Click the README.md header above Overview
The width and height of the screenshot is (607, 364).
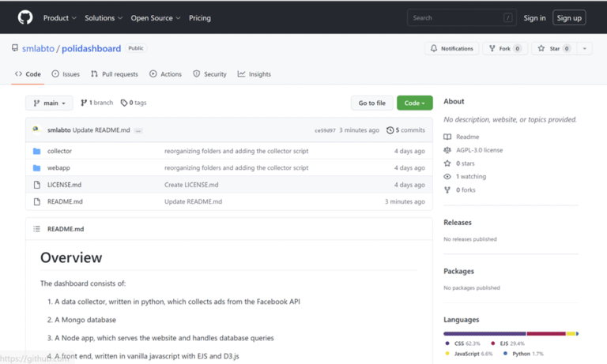tap(66, 229)
